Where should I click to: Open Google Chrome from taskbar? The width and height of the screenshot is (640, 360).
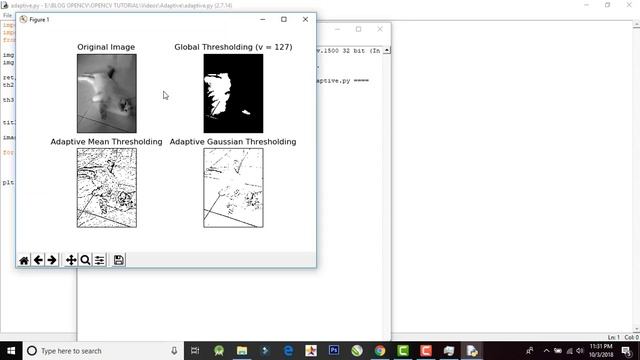380,351
